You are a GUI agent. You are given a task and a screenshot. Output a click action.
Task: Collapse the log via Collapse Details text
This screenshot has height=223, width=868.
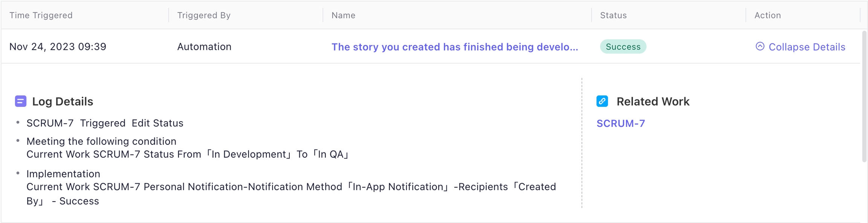(x=807, y=47)
